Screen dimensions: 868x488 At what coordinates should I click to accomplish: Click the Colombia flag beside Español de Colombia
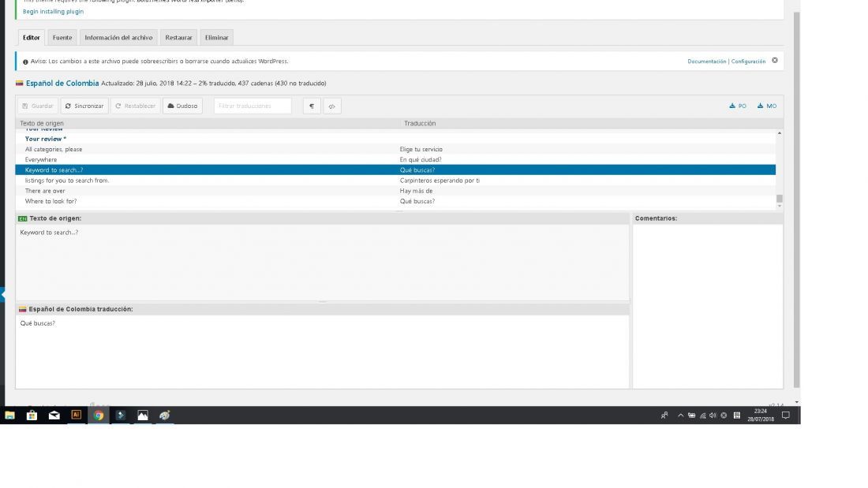coord(20,83)
